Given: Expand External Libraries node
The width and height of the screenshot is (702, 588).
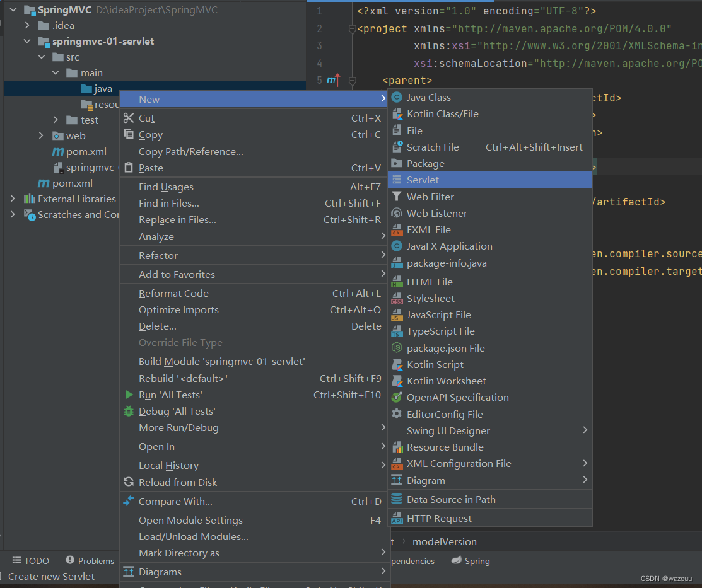Looking at the screenshot, I should coord(13,199).
